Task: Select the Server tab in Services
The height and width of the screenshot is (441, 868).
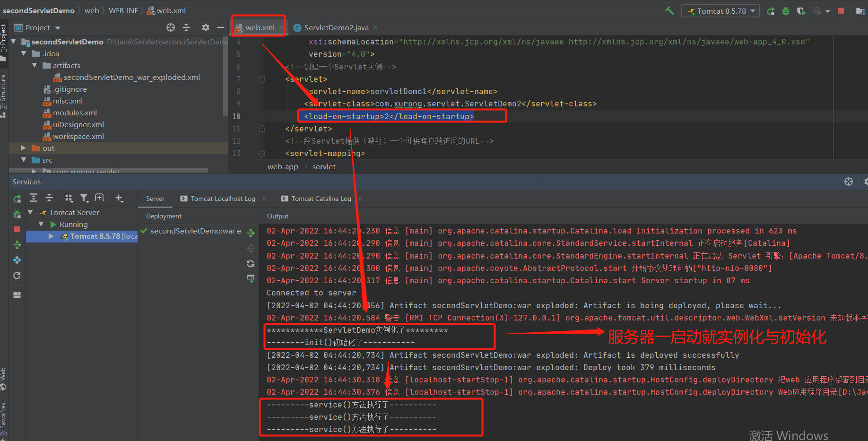Action: [155, 199]
